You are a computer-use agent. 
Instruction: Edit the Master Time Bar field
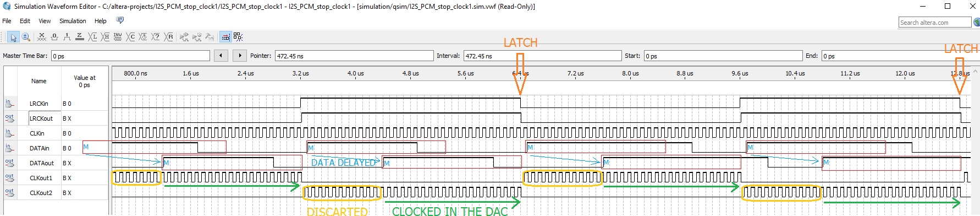click(130, 56)
